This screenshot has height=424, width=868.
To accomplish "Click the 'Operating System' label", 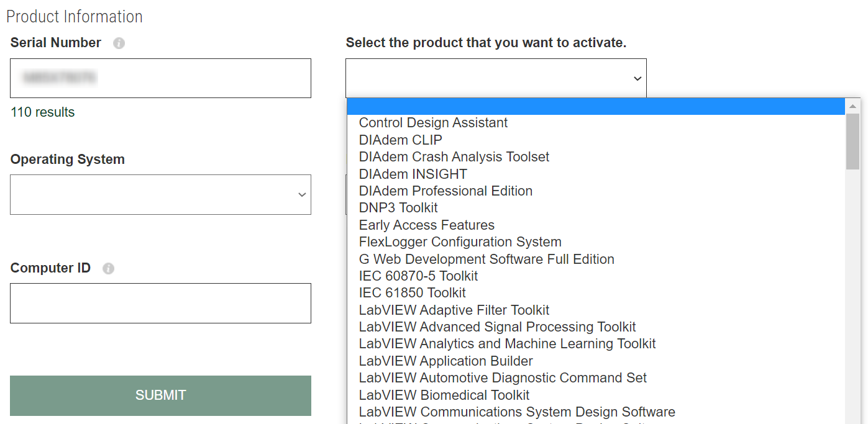I will tap(68, 160).
